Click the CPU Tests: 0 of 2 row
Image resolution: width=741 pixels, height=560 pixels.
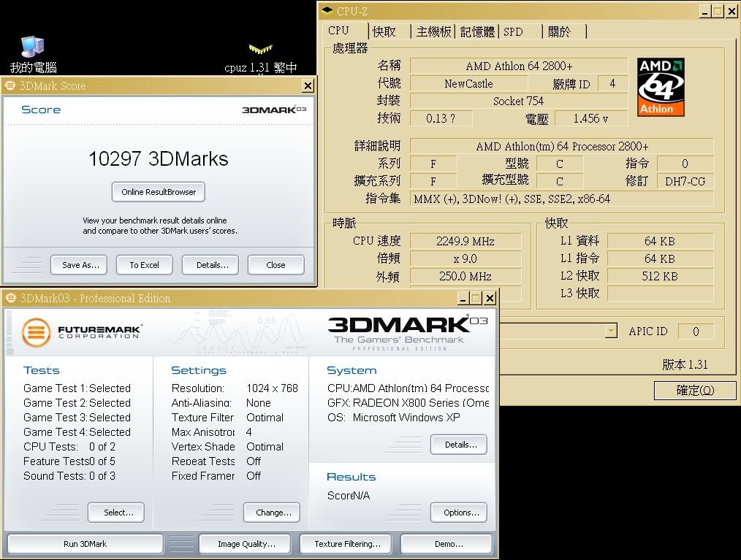(69, 447)
